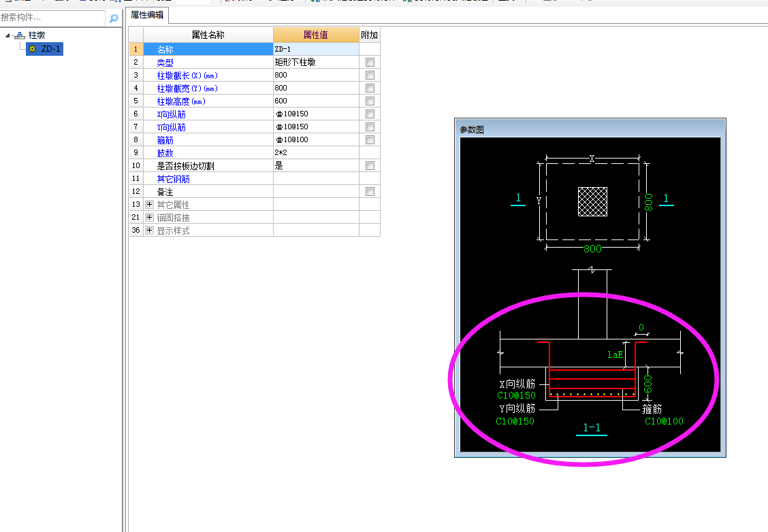Edit the 箍筋 value ⌀10@100
768x532 pixels.
click(x=316, y=139)
